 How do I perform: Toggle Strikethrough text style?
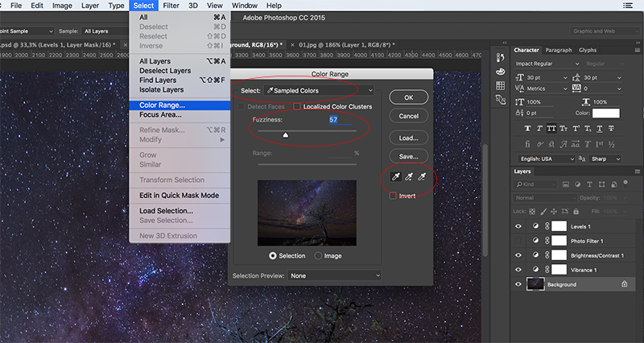tap(612, 129)
